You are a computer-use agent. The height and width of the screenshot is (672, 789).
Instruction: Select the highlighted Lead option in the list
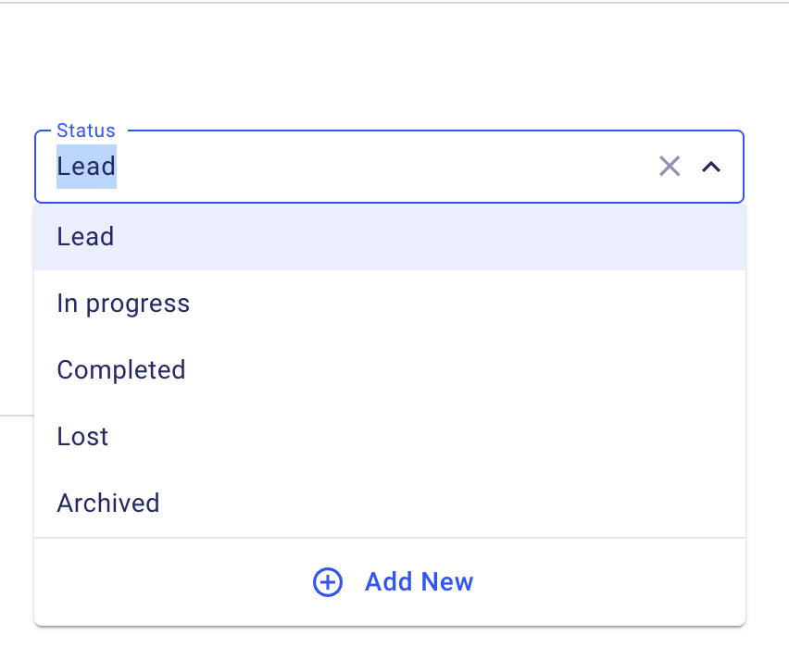(85, 237)
